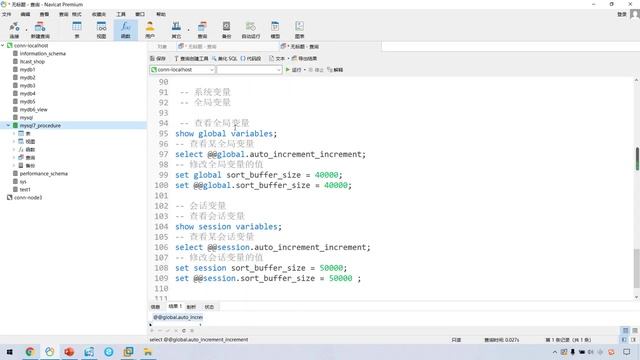The height and width of the screenshot is (360, 640).
Task: Expand the Tables node under mysql7_procedure
Action: click(14, 133)
